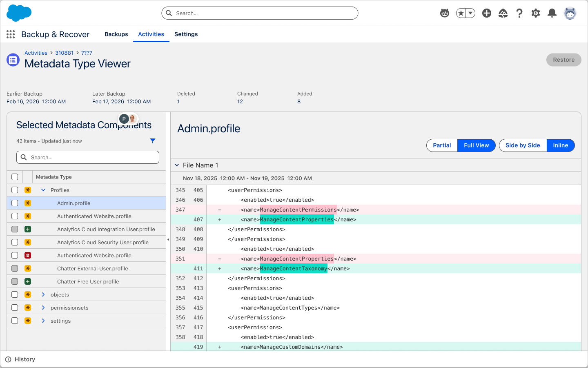Click the changed status icon beside Chatter External User.profile
588x368 pixels.
pos(28,268)
